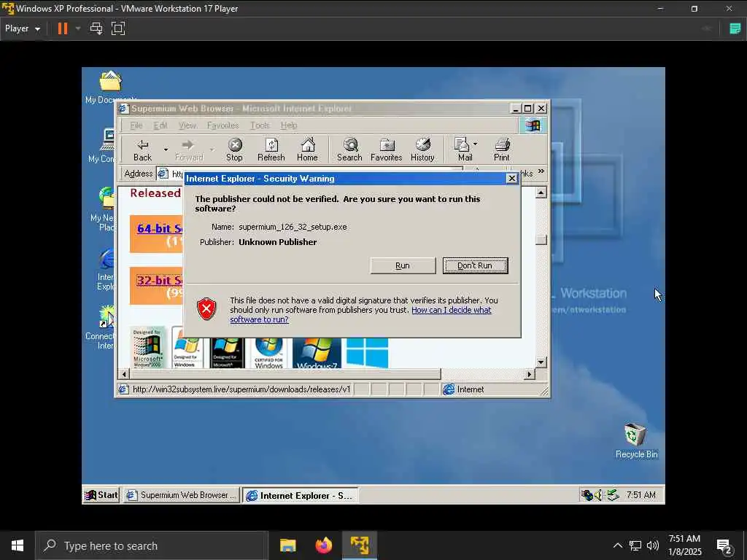
Task: Click the XP tray Safely Remove Hardware icon
Action: click(x=613, y=495)
